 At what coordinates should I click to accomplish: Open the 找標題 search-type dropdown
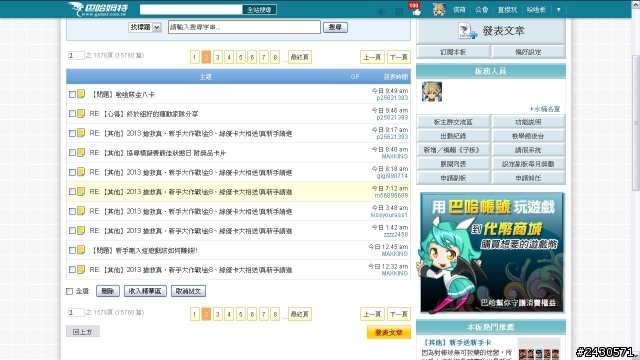pyautogui.click(x=145, y=27)
